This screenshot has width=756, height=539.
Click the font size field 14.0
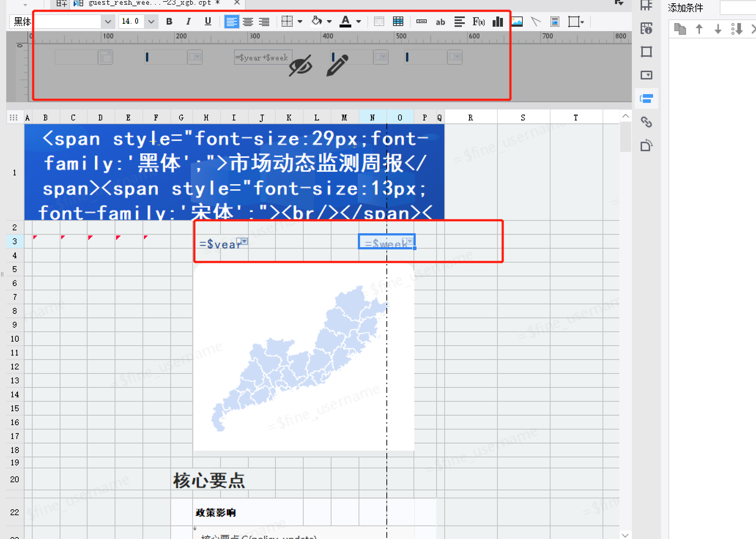tap(131, 22)
